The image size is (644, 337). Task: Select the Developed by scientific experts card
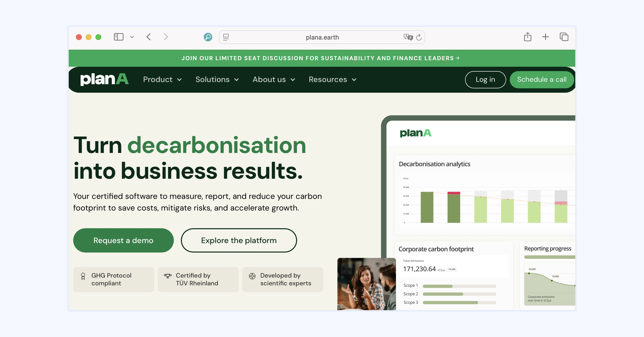(283, 279)
